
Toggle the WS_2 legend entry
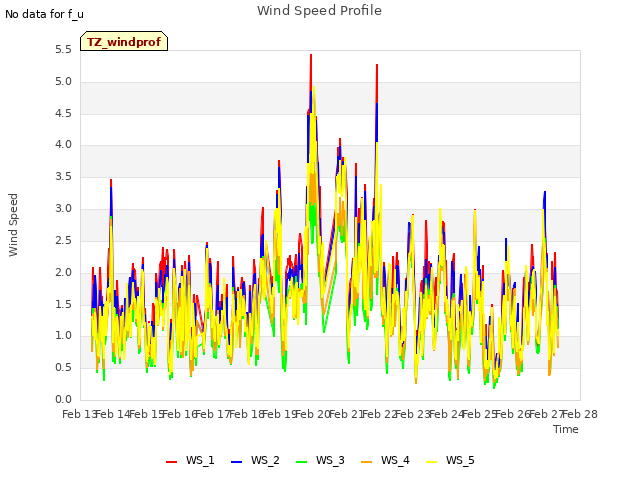[256, 460]
